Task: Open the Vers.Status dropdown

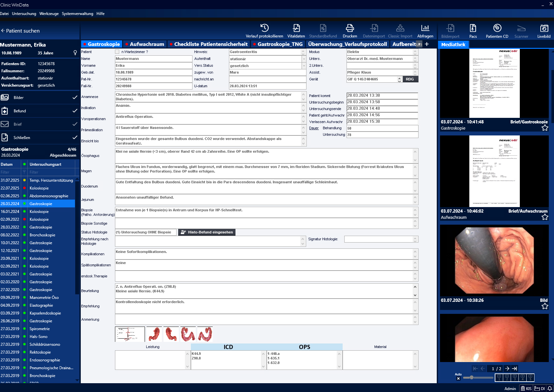Action: pyautogui.click(x=304, y=66)
